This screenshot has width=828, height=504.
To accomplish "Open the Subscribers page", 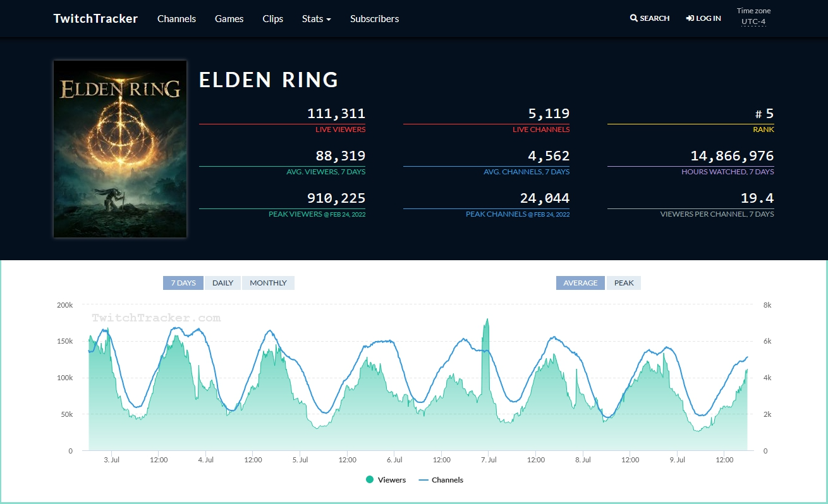I will 374,19.
